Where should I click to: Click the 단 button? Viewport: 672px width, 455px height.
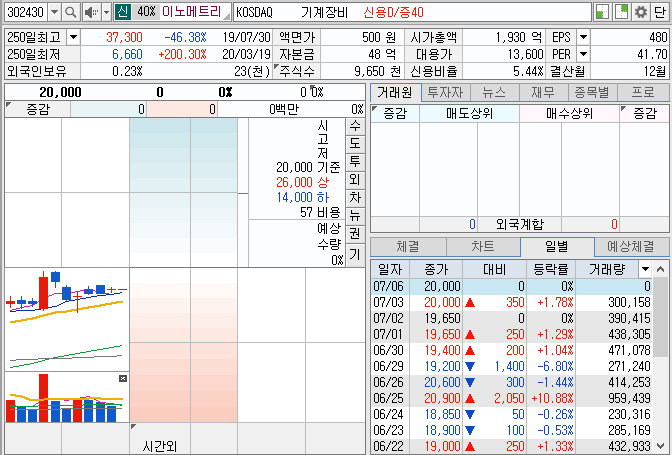tap(660, 12)
